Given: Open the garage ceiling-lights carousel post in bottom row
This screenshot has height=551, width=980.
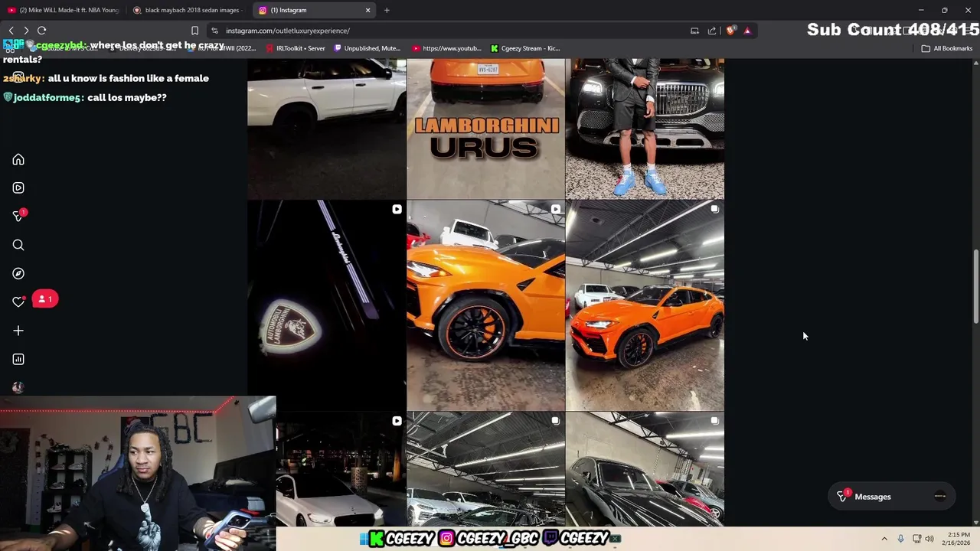Looking at the screenshot, I should click(x=485, y=469).
